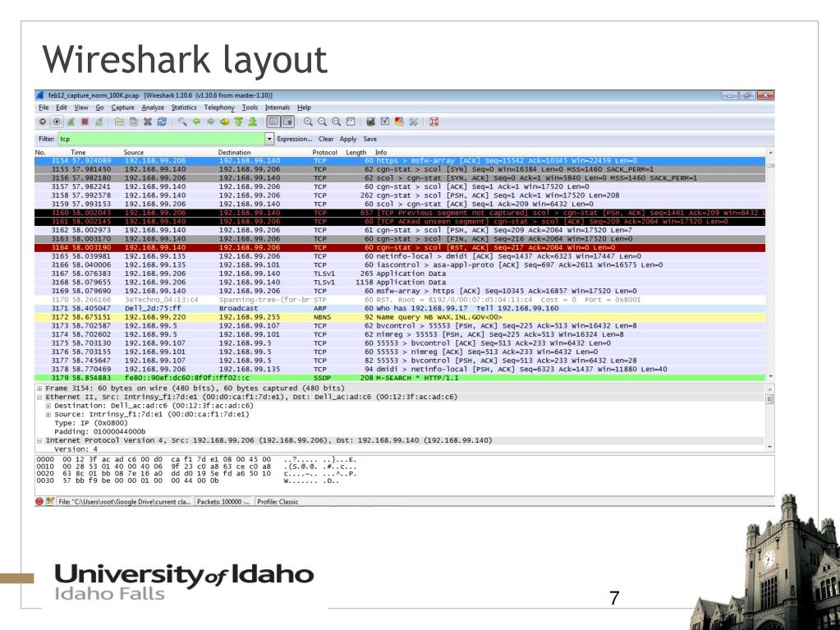Expand the Frame 3154 tree node
The width and height of the screenshot is (840, 630).
(39, 389)
